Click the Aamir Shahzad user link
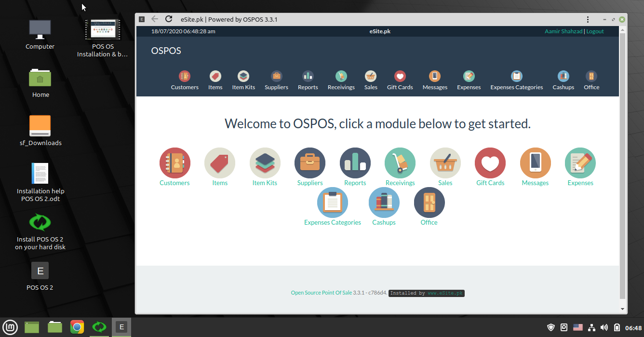Image resolution: width=644 pixels, height=337 pixels. point(563,31)
